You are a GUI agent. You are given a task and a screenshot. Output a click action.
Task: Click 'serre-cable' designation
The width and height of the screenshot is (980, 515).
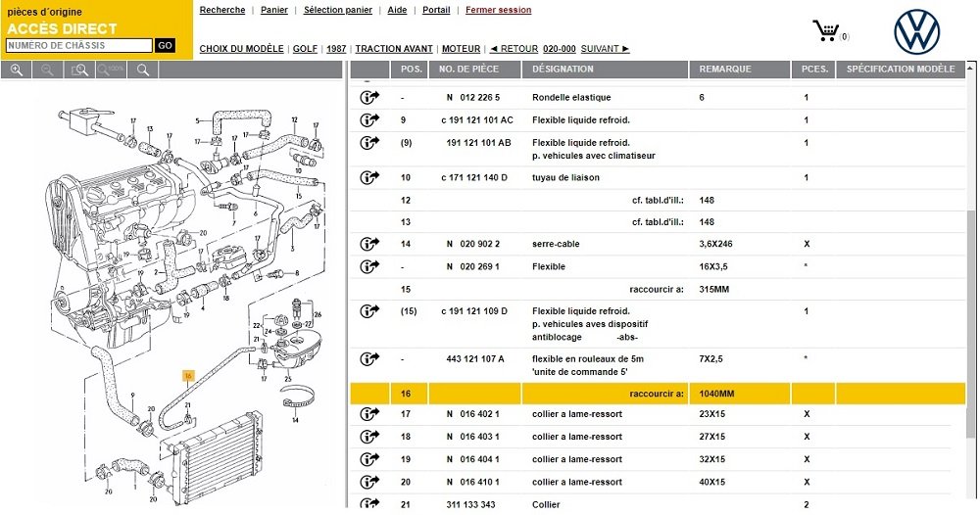tap(556, 244)
